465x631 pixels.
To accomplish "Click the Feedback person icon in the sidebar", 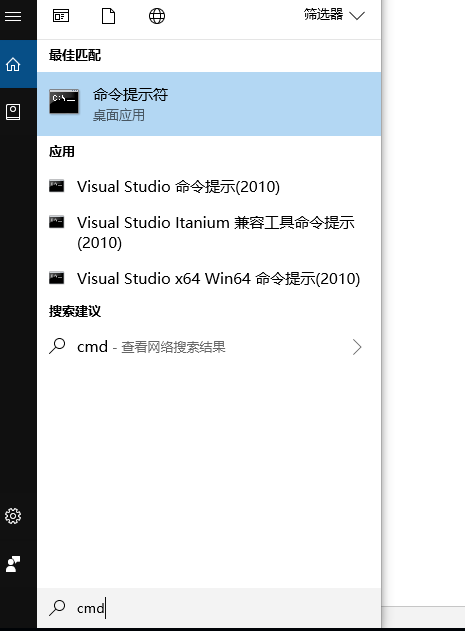I will click(x=13, y=564).
